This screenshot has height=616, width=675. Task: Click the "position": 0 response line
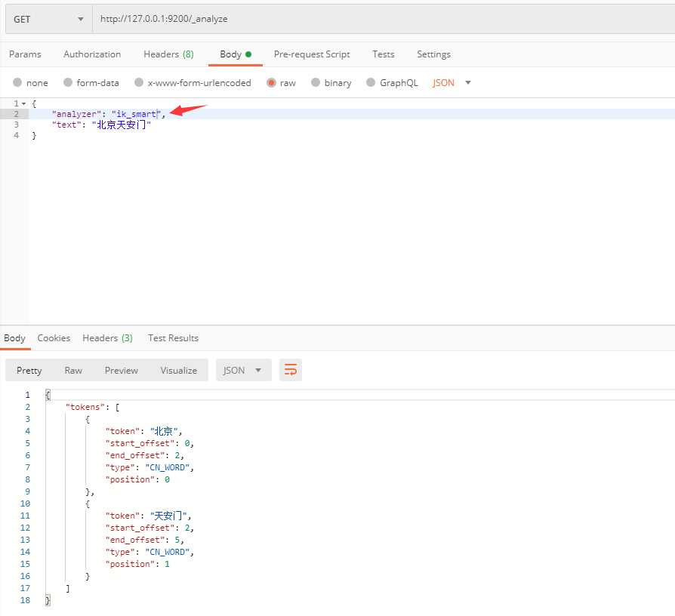[x=137, y=479]
